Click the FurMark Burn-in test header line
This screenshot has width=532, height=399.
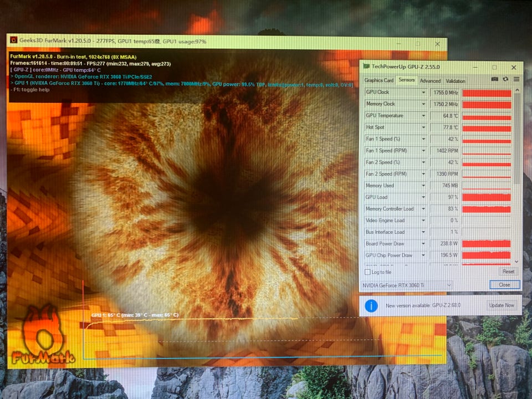pyautogui.click(x=73, y=57)
